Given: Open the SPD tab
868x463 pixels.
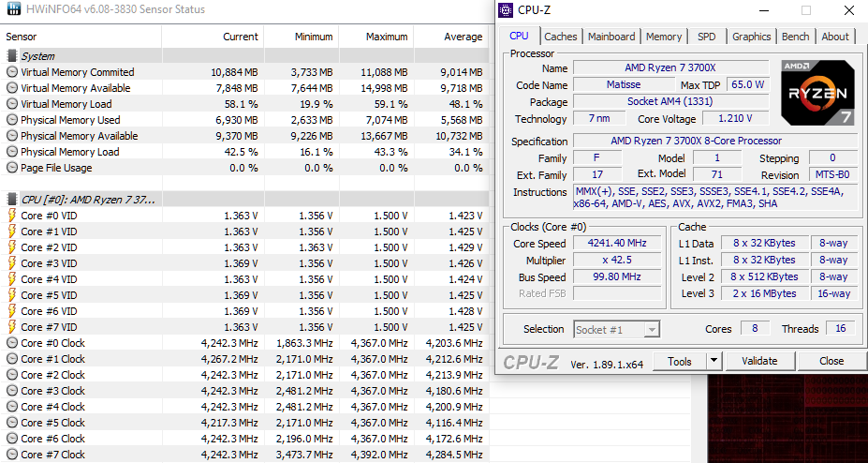Looking at the screenshot, I should [x=706, y=37].
